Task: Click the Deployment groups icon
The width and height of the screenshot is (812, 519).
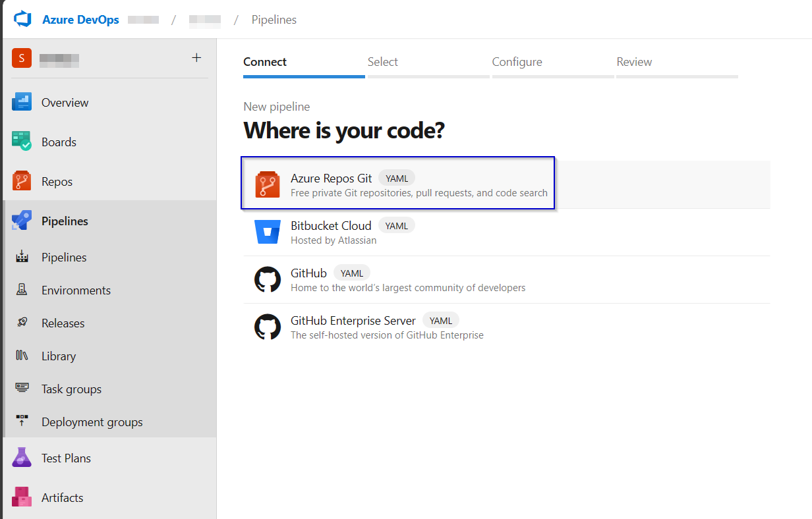Action: (22, 422)
